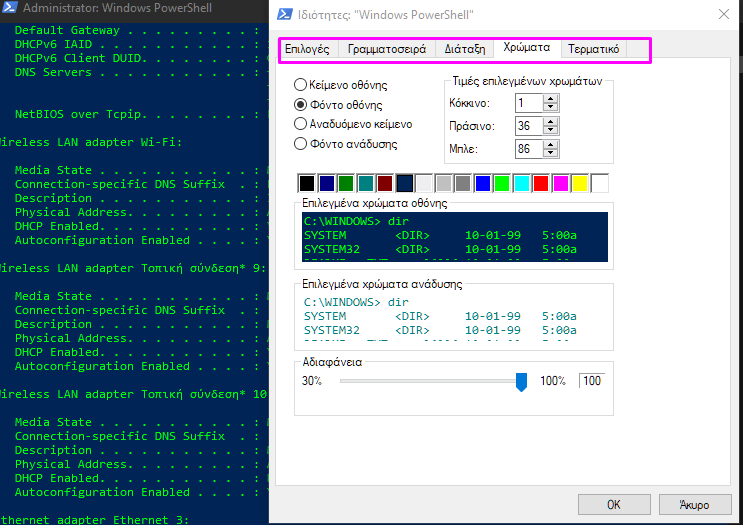
Task: Pick the black color swatch
Action: [x=307, y=183]
